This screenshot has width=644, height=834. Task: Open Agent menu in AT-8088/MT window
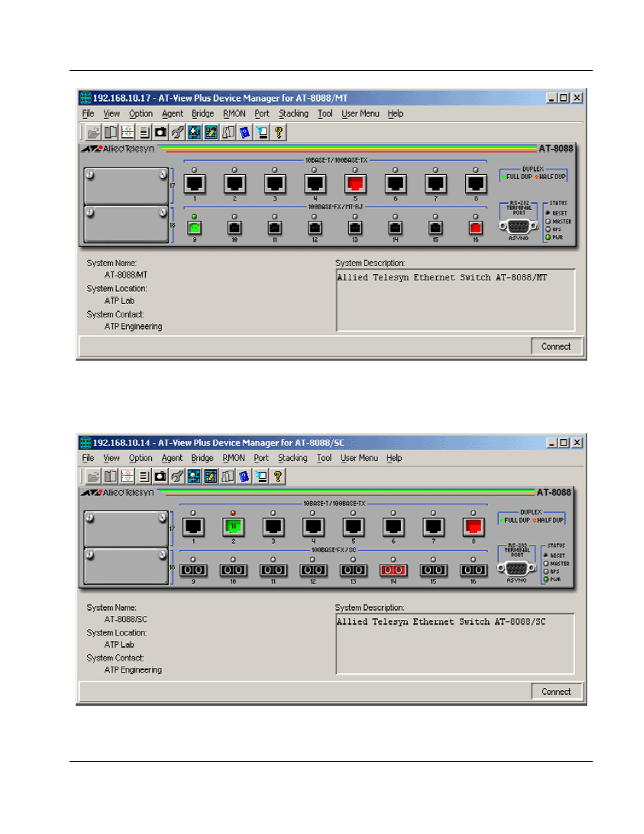tap(172, 113)
